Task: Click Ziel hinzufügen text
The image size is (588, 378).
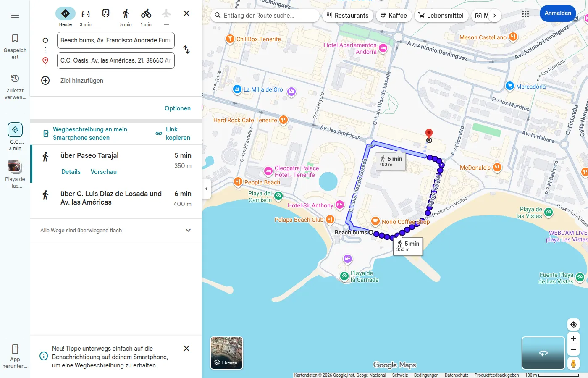Action: 82,81
